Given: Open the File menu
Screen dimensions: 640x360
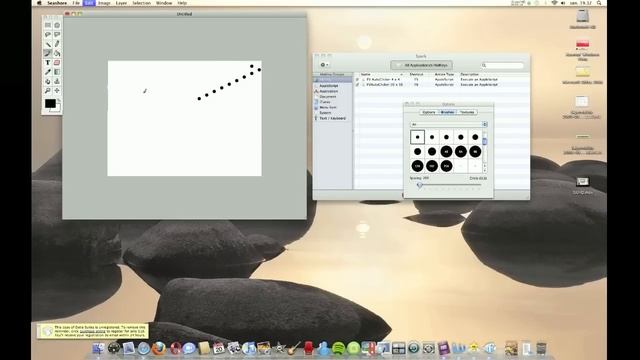Looking at the screenshot, I should tap(76, 3).
